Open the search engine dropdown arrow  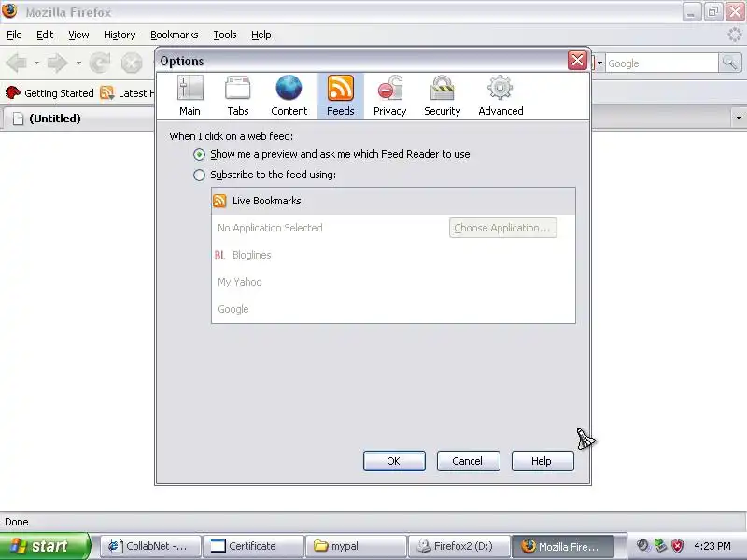[599, 63]
